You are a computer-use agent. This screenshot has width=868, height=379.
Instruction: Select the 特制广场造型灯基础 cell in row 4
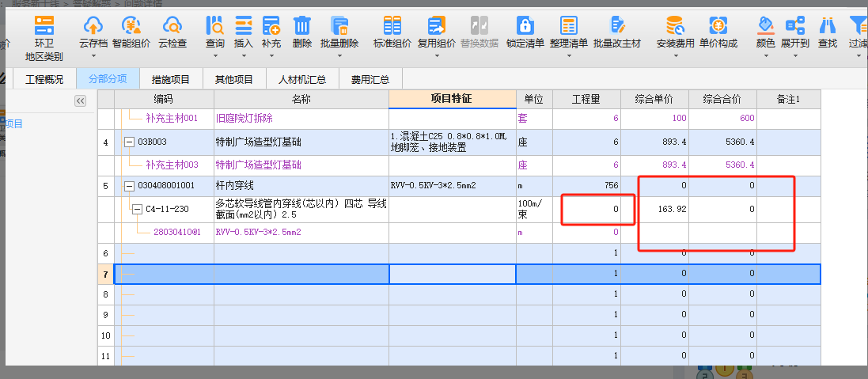coord(301,142)
